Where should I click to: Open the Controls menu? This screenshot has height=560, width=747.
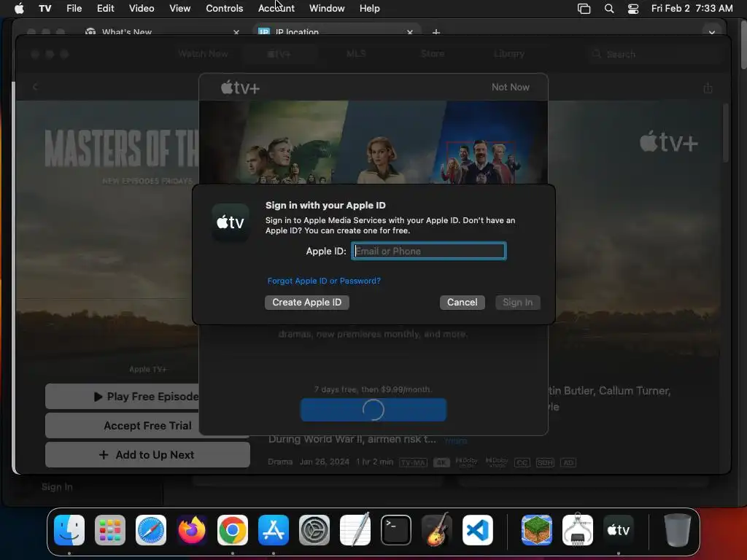(225, 8)
